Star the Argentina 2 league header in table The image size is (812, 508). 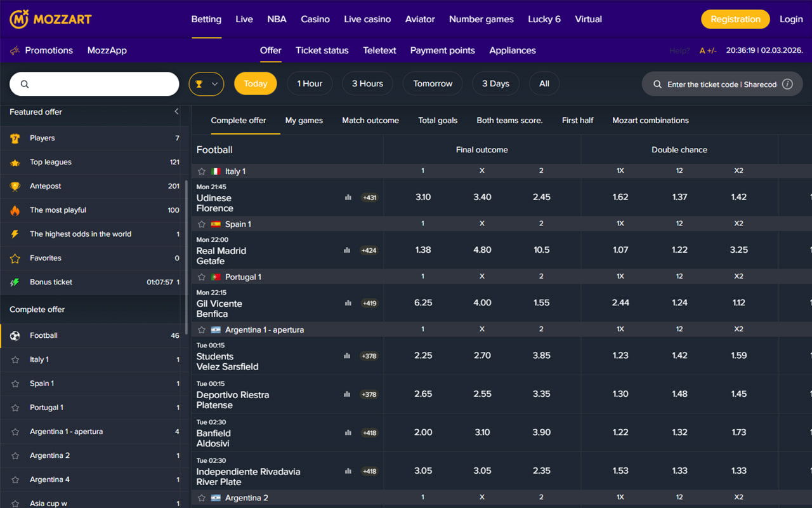202,498
